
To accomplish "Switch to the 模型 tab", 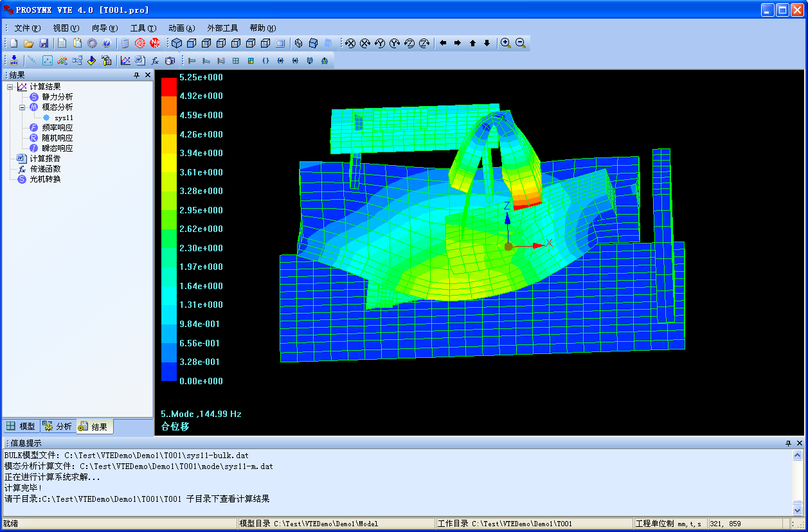I will pyautogui.click(x=21, y=426).
